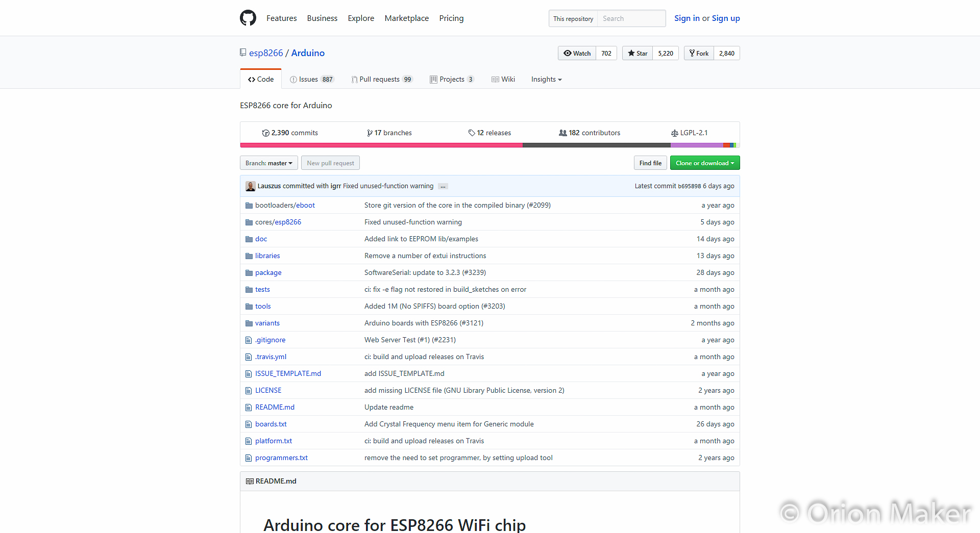Image resolution: width=980 pixels, height=533 pixels.
Task: Star the Arduino repository
Action: [x=638, y=53]
